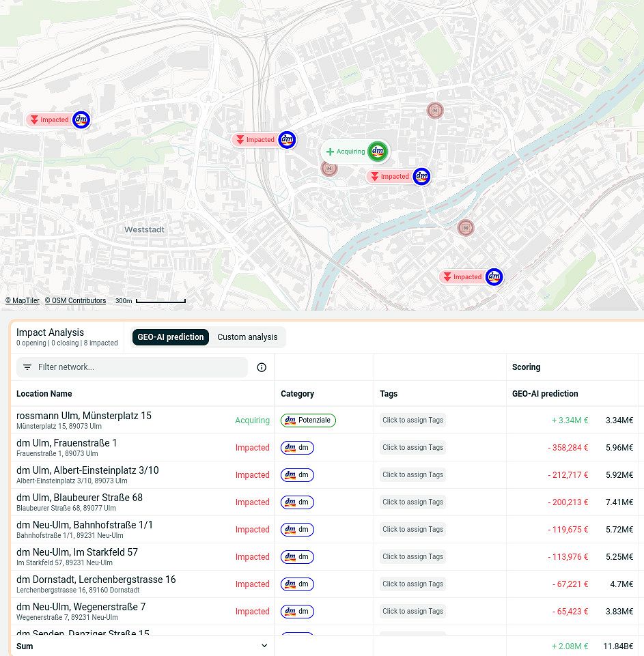Click the Category column header
644x656 pixels.
(x=297, y=394)
